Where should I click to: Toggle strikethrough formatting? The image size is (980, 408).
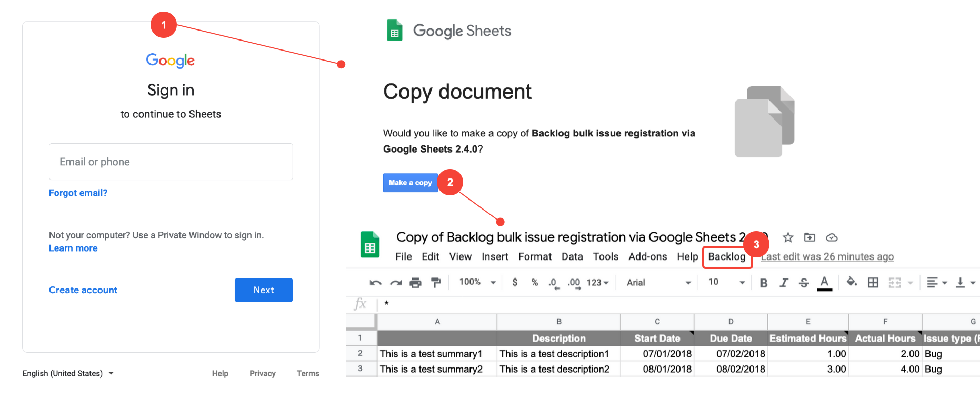pos(804,283)
